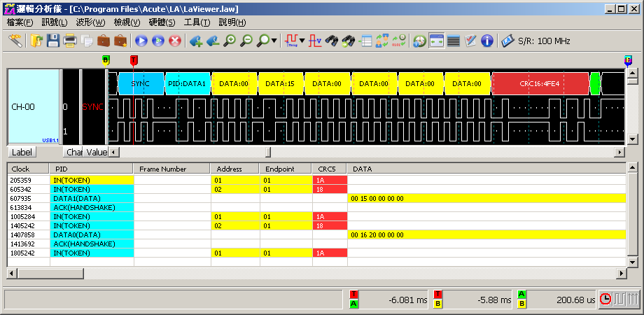Image resolution: width=644 pixels, height=315 pixels.
Task: Click the add channel tag icon
Action: (196, 41)
